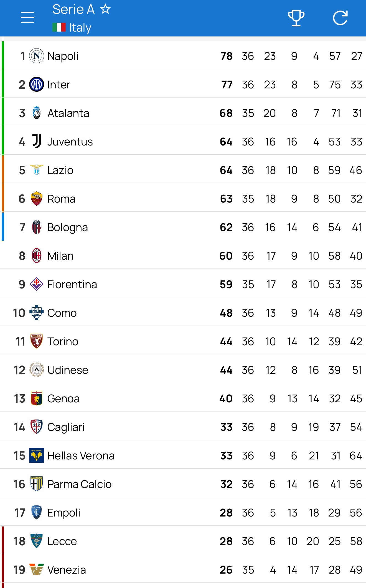The image size is (366, 588).
Task: Open the Parma Calcio entry
Action: point(79,484)
